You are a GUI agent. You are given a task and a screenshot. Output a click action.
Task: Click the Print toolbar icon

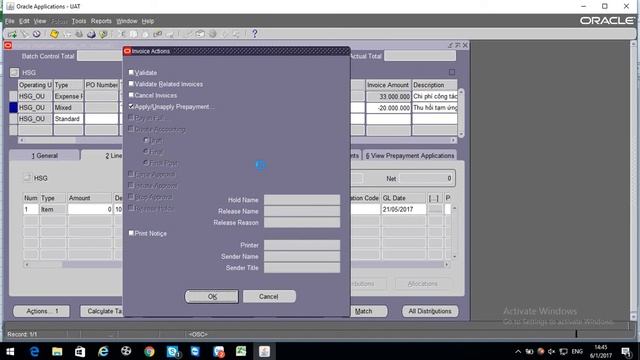point(91,34)
